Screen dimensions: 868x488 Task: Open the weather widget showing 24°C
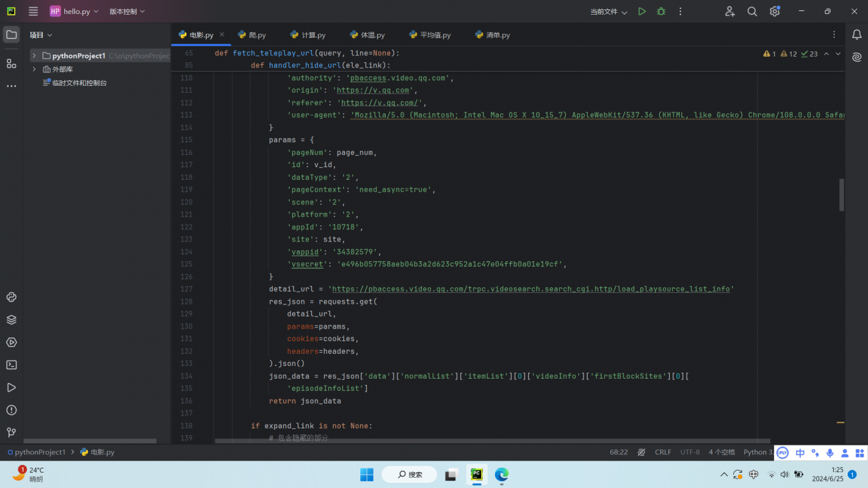pyautogui.click(x=29, y=475)
